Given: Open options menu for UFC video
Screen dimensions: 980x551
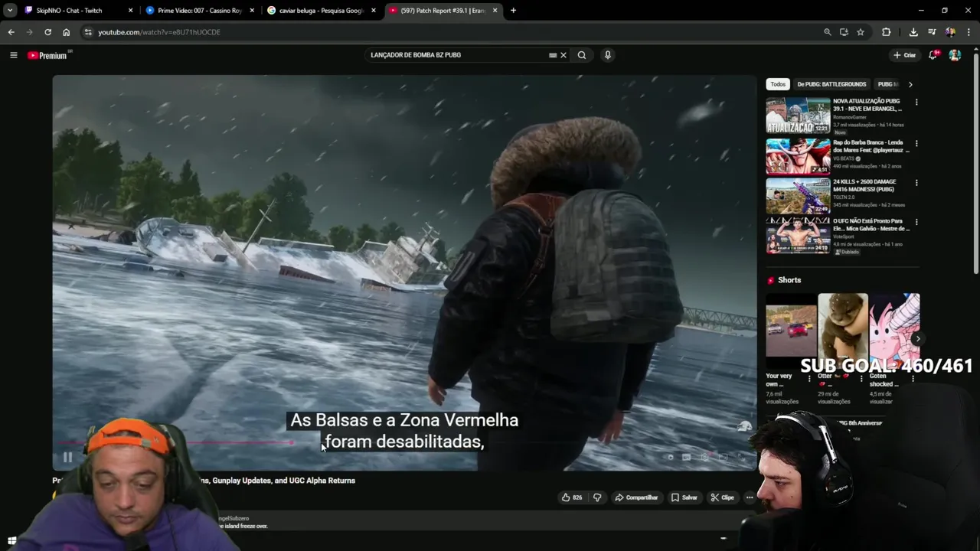Looking at the screenshot, I should [x=916, y=222].
